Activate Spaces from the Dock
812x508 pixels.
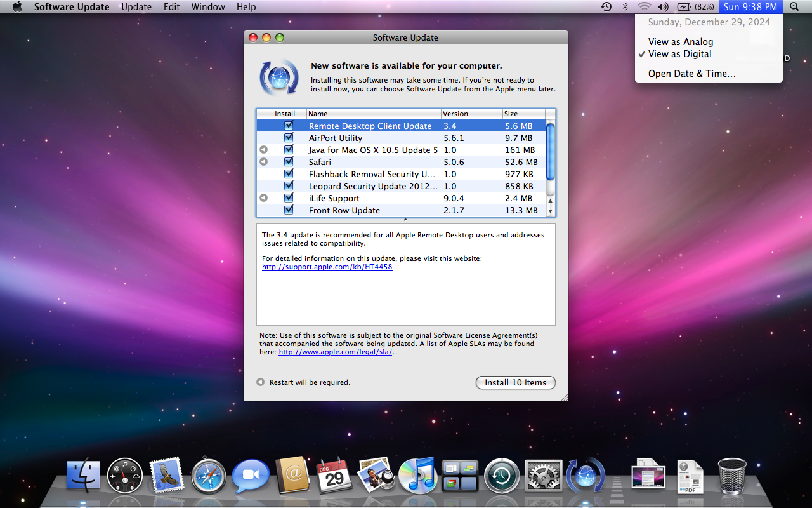460,476
